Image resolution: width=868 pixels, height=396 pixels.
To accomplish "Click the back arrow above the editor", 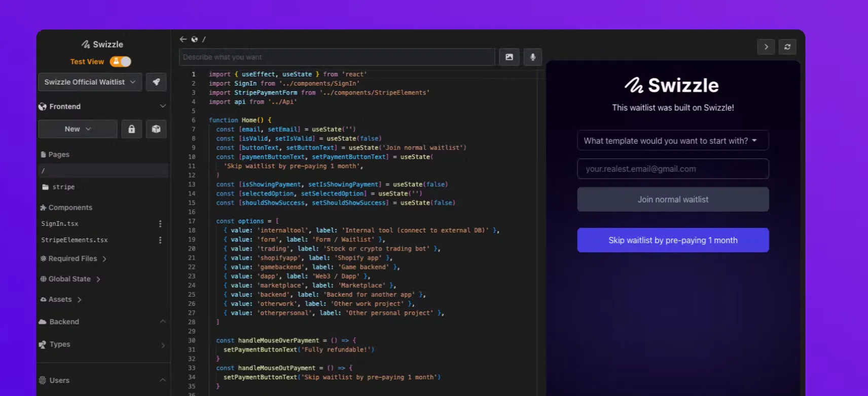I will (x=183, y=39).
